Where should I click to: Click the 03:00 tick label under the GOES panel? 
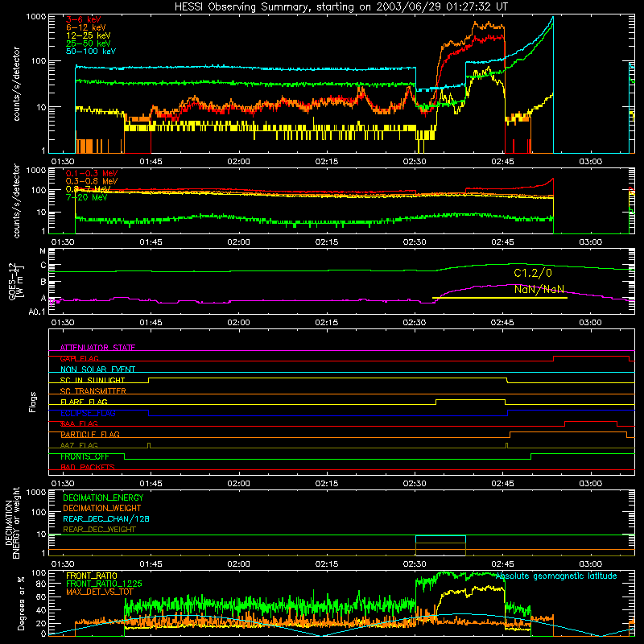[x=590, y=323]
